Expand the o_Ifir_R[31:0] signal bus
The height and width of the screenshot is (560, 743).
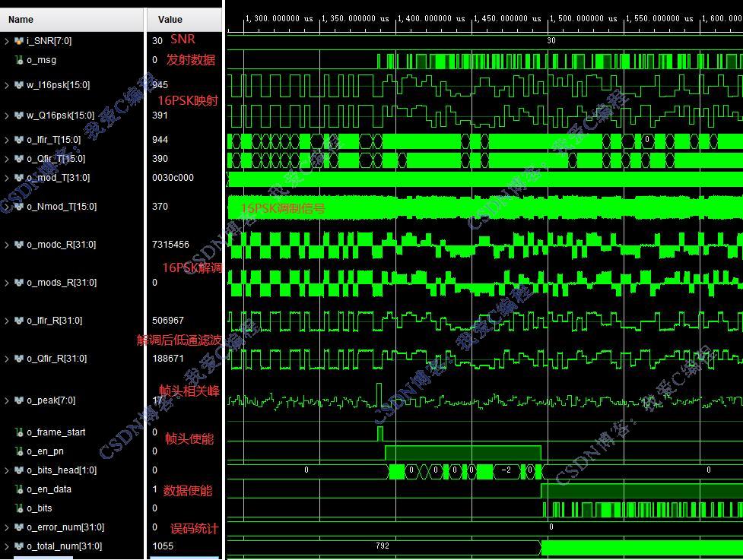tap(7, 321)
